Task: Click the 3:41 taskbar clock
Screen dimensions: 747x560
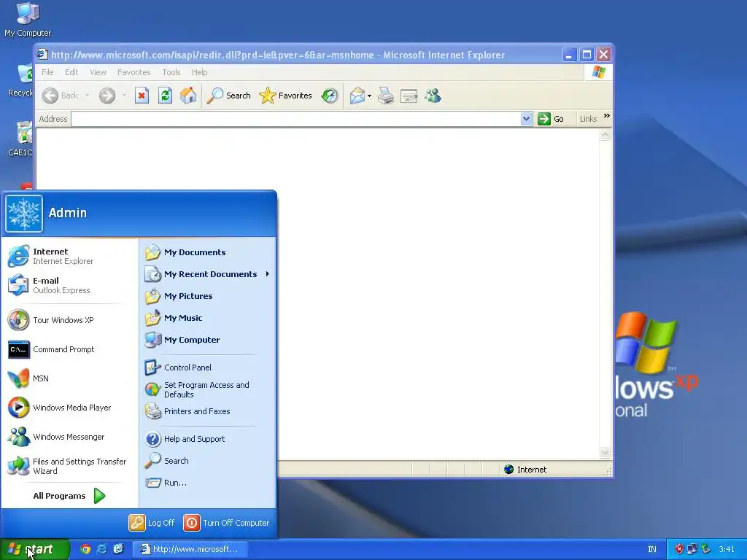Action: [x=727, y=549]
